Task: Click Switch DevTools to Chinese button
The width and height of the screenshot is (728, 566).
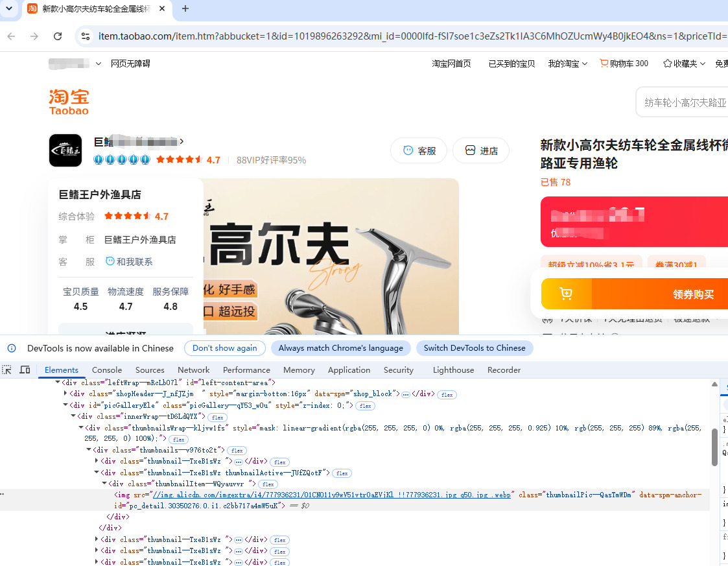Action: [x=475, y=348]
